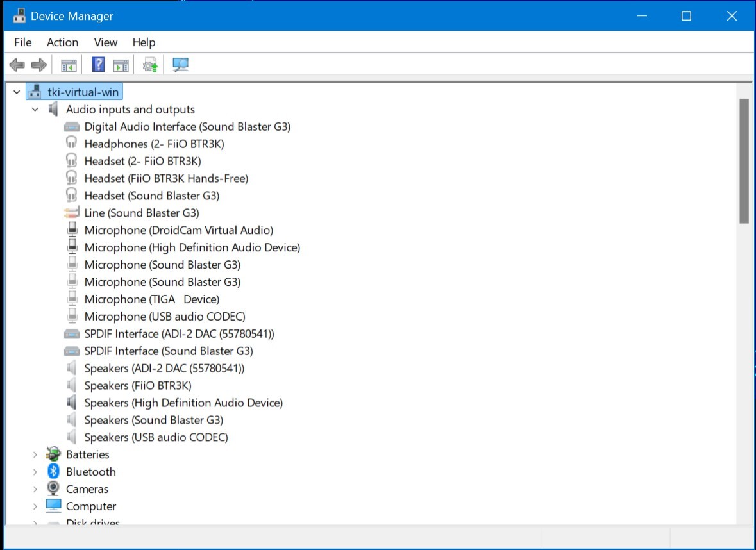The image size is (756, 550).
Task: Select the Bluetooth category label
Action: [x=91, y=472]
